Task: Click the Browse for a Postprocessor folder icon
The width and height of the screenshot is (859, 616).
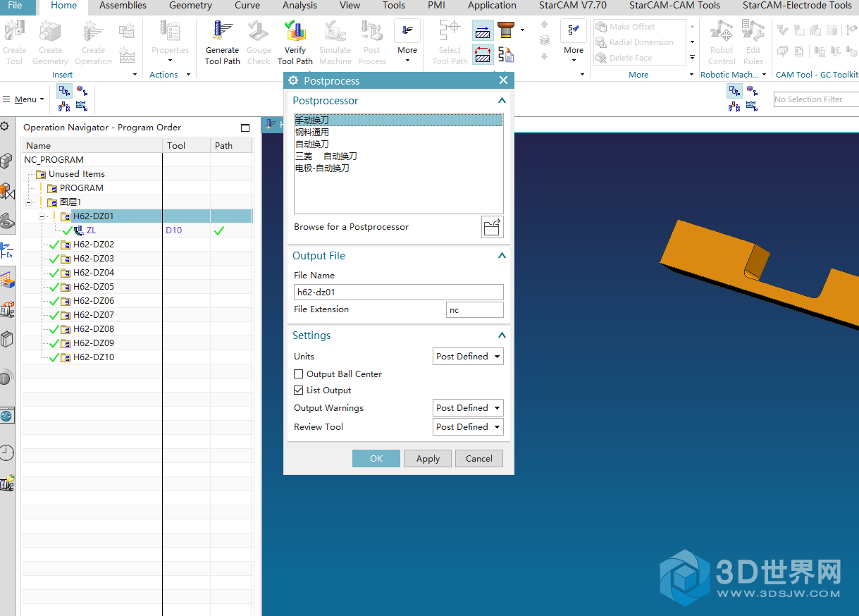Action: click(x=493, y=227)
